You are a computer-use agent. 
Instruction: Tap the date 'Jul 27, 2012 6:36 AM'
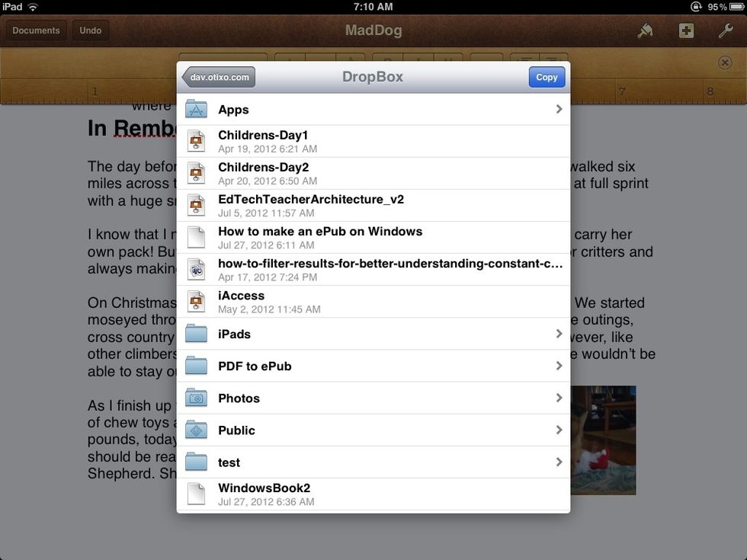pyautogui.click(x=266, y=502)
